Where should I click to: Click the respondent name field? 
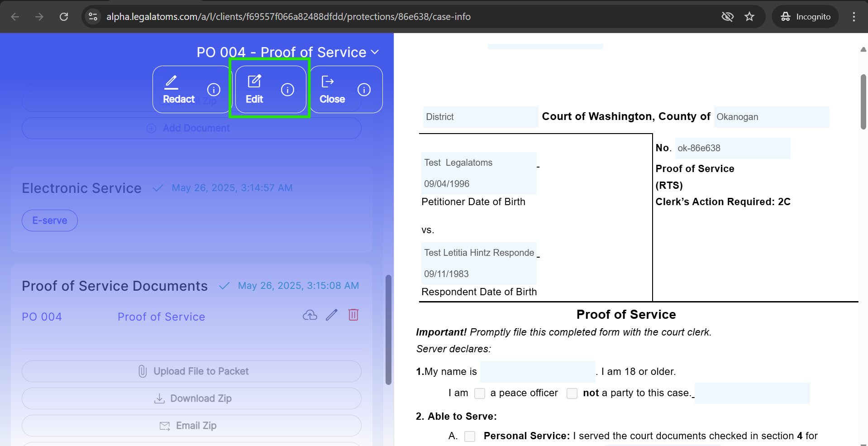[x=479, y=253]
